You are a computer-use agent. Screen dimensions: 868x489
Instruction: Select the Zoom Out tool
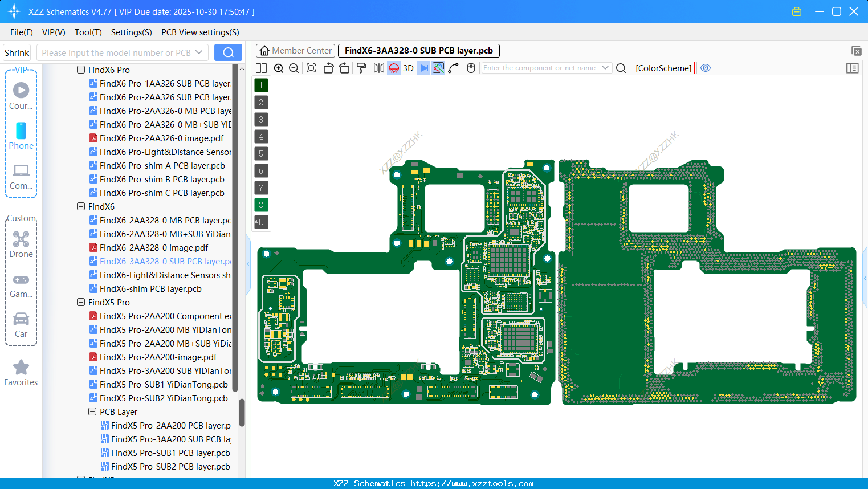coord(293,68)
